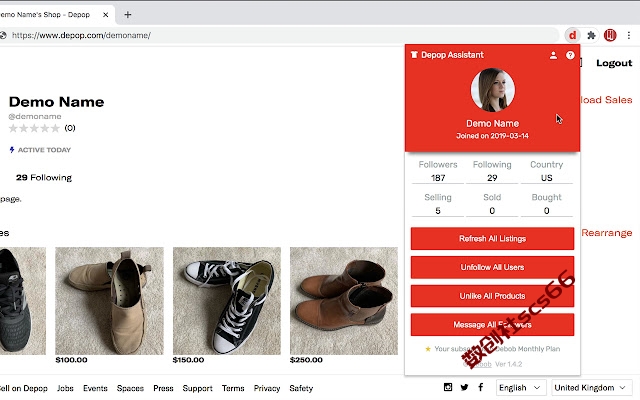Open the Chrome three-dot menu

[x=629, y=36]
